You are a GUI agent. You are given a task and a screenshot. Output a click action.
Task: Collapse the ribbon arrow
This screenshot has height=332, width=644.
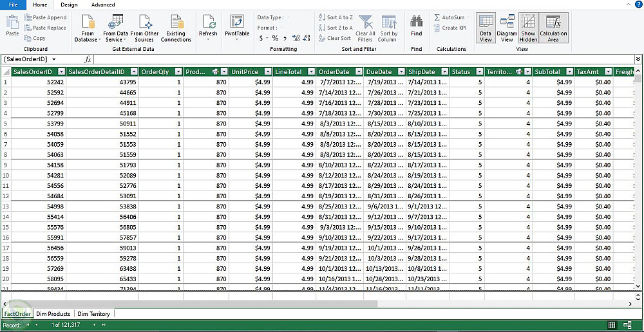tap(627, 4)
